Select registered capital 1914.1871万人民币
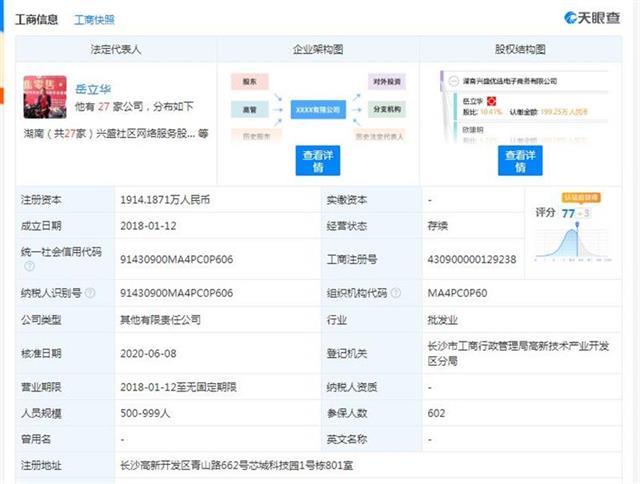Viewport: 640px width, 484px height. point(165,200)
